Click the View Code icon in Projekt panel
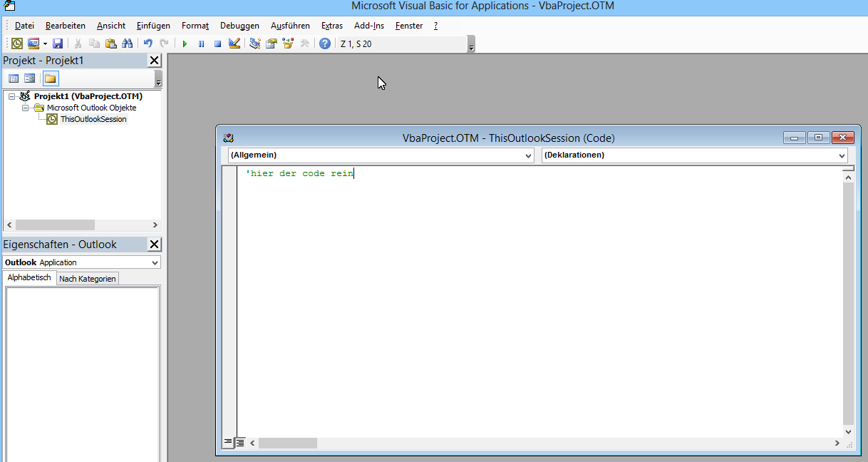Viewport: 868px width, 462px height. tap(14, 78)
